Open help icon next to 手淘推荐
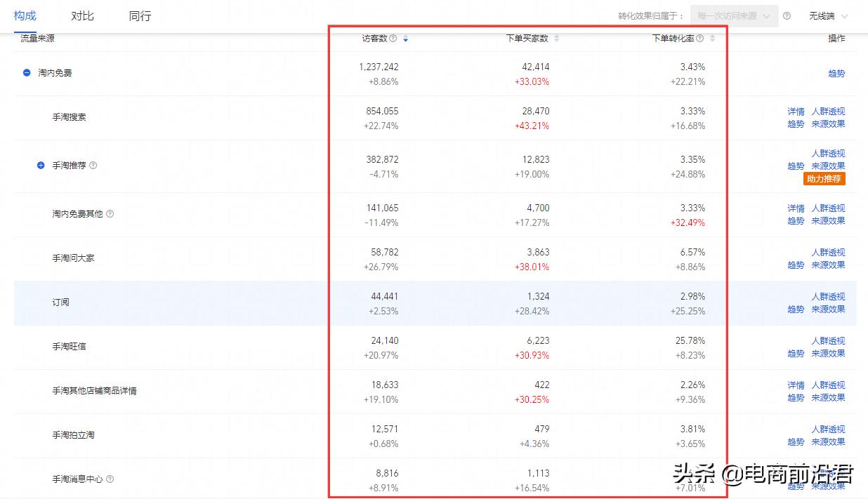 93,166
